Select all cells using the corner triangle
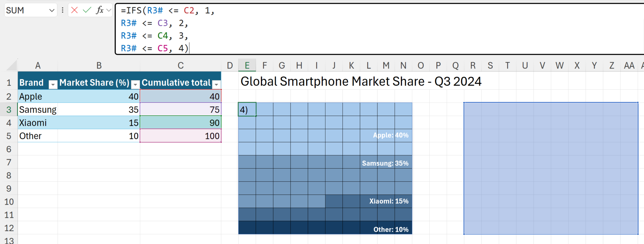Image resolution: width=644 pixels, height=244 pixels. click(x=12, y=65)
